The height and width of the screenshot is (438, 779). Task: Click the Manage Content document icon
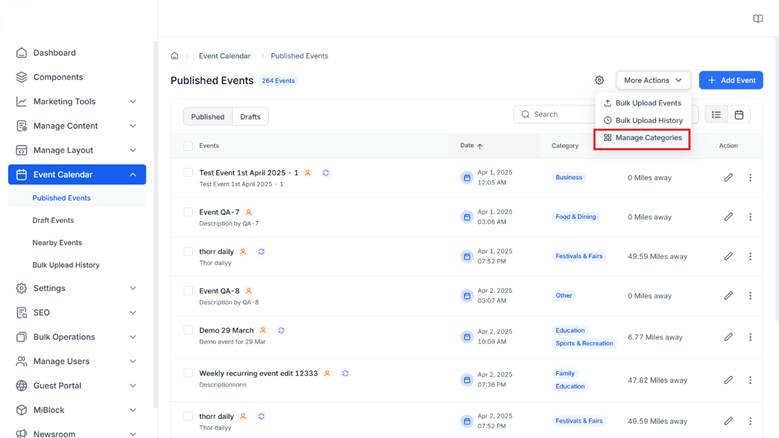pos(21,126)
